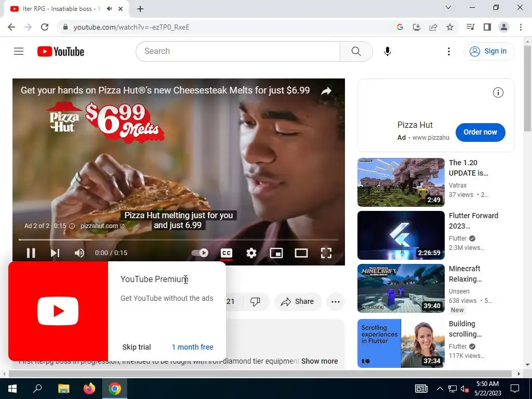Open Flutter Forward 2023 video thumbnail
This screenshot has height=399, width=532.
pyautogui.click(x=401, y=235)
